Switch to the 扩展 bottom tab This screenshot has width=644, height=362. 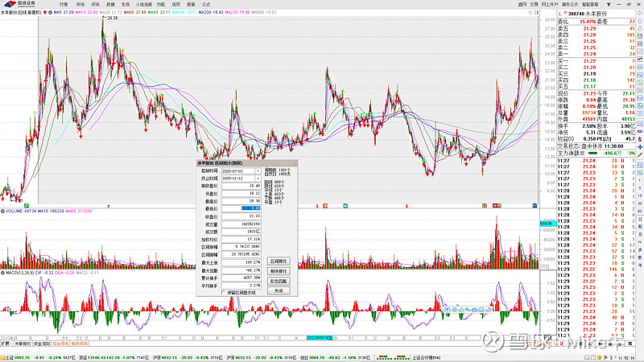point(5,343)
